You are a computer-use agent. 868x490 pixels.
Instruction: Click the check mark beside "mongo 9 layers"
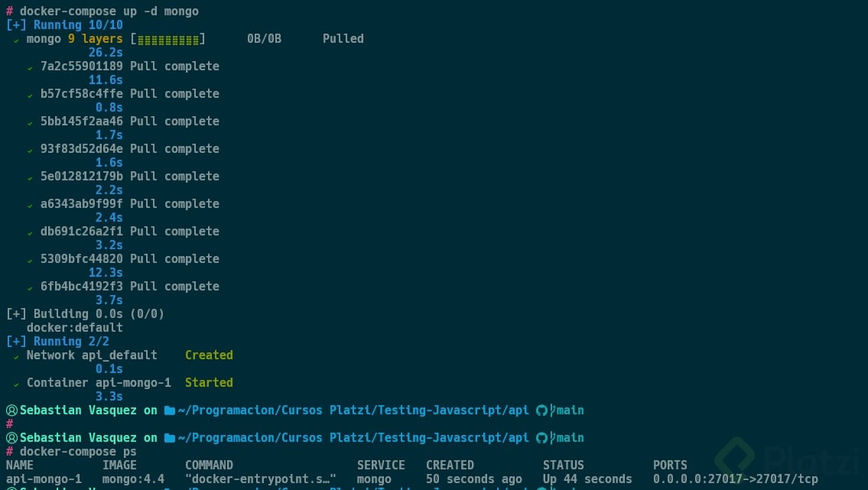[16, 40]
